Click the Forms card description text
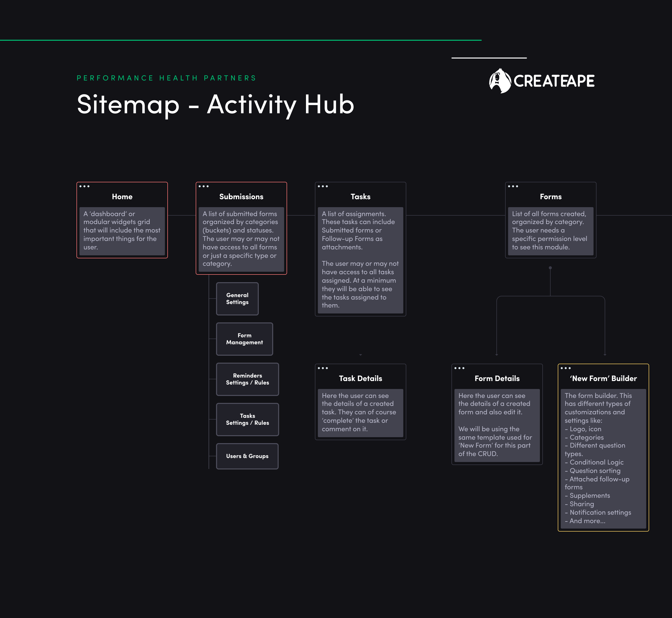This screenshot has width=672, height=618. coord(549,231)
